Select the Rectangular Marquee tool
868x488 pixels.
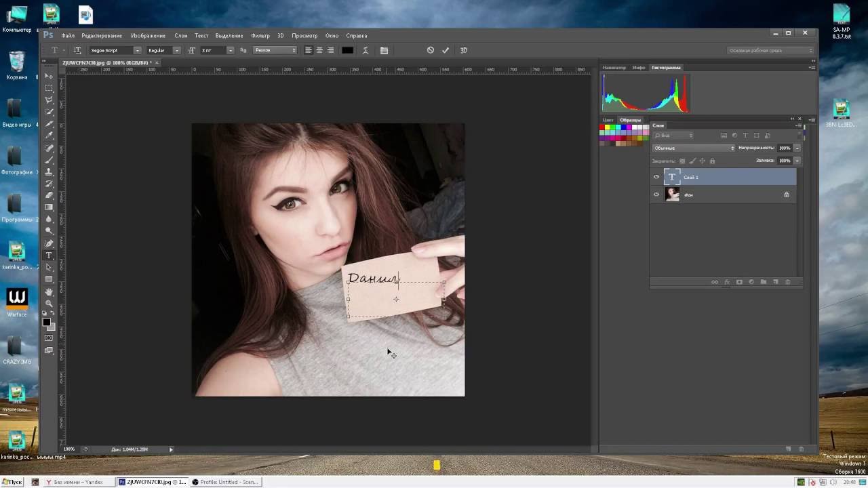[49, 88]
